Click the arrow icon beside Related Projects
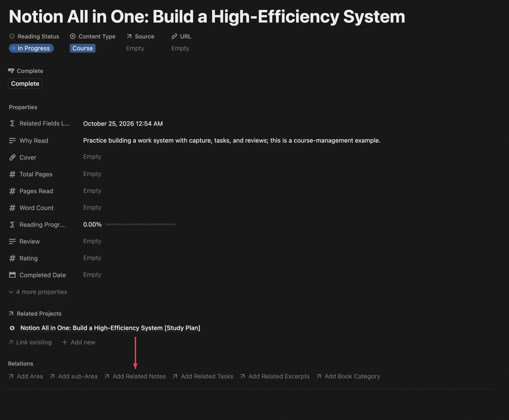509x420 pixels. point(11,313)
